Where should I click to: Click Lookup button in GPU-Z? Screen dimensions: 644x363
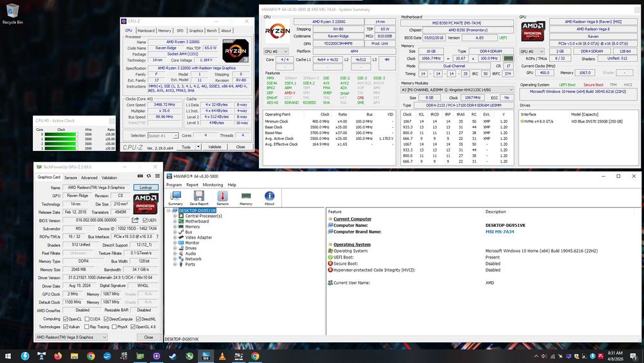pos(146,188)
